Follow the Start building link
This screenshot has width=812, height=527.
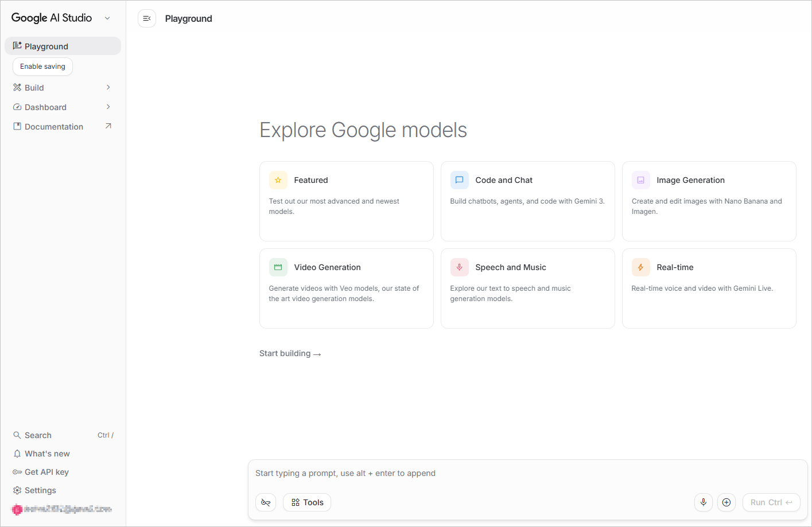[290, 353]
